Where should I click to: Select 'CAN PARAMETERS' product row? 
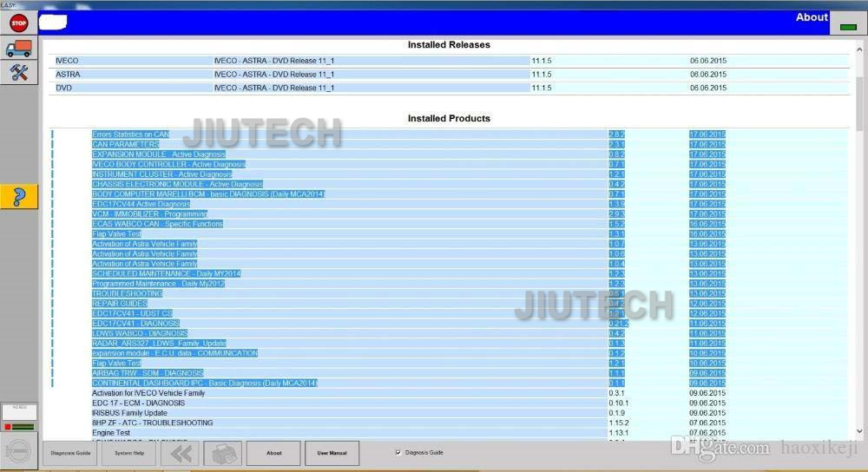(x=449, y=144)
